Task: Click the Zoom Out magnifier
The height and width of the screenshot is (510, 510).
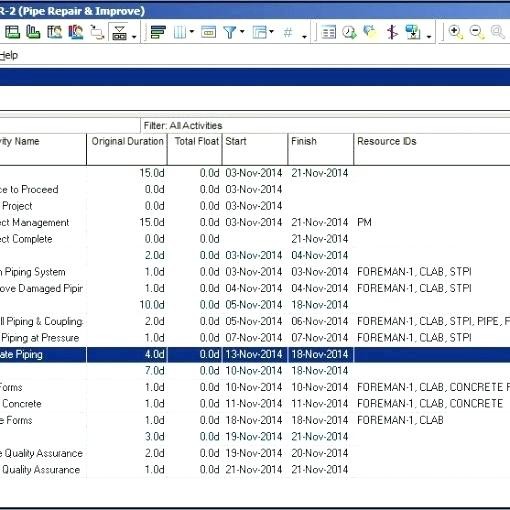Action: [x=476, y=32]
